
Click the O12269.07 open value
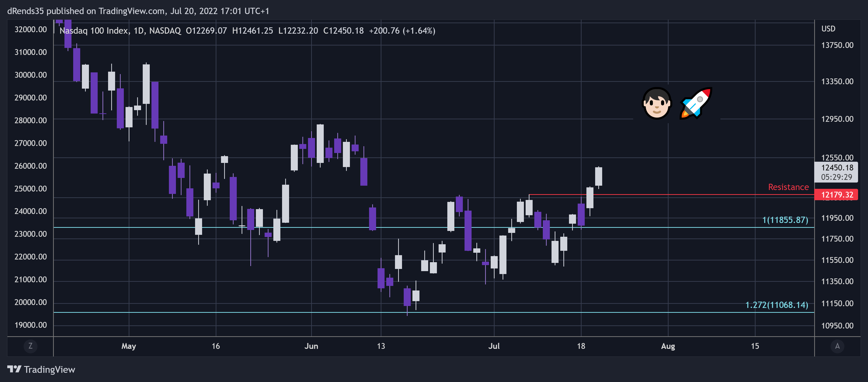pyautogui.click(x=206, y=31)
